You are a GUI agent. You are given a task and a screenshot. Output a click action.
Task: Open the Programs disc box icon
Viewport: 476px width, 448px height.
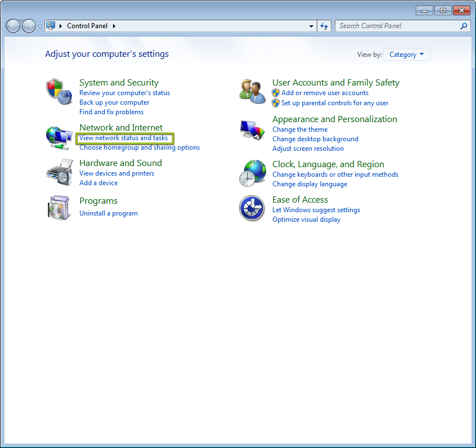coord(59,208)
